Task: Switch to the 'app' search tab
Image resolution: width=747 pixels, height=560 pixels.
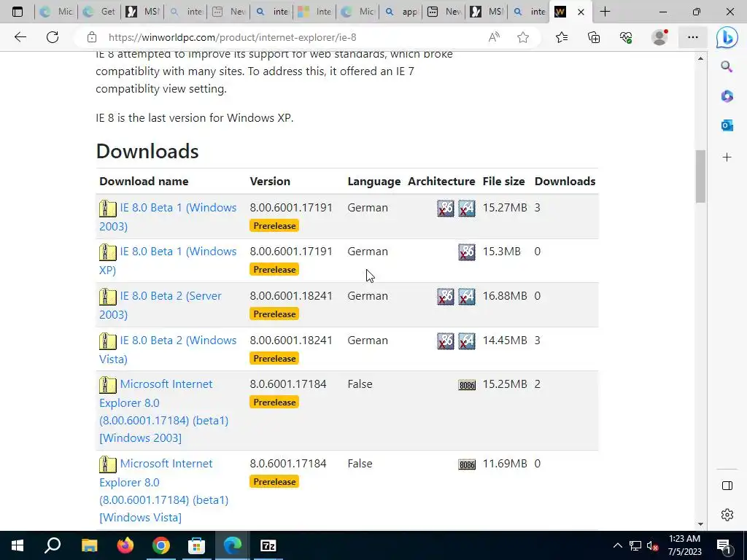Action: tap(401, 12)
